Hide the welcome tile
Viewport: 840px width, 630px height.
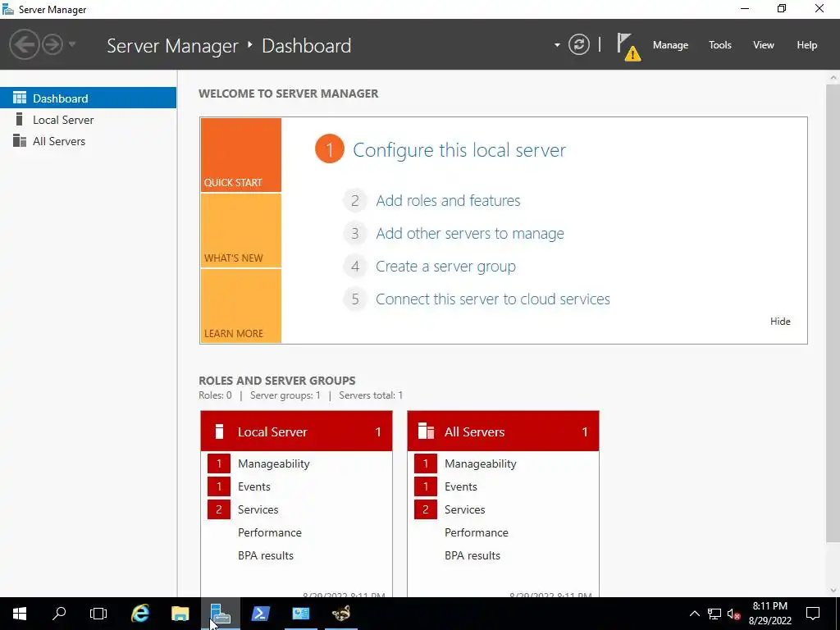780,321
